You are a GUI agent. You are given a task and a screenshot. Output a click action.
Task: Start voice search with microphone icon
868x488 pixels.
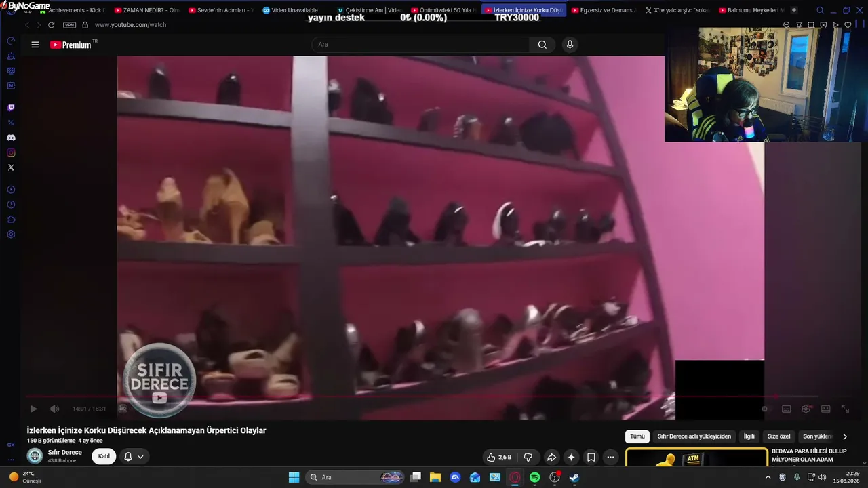570,45
